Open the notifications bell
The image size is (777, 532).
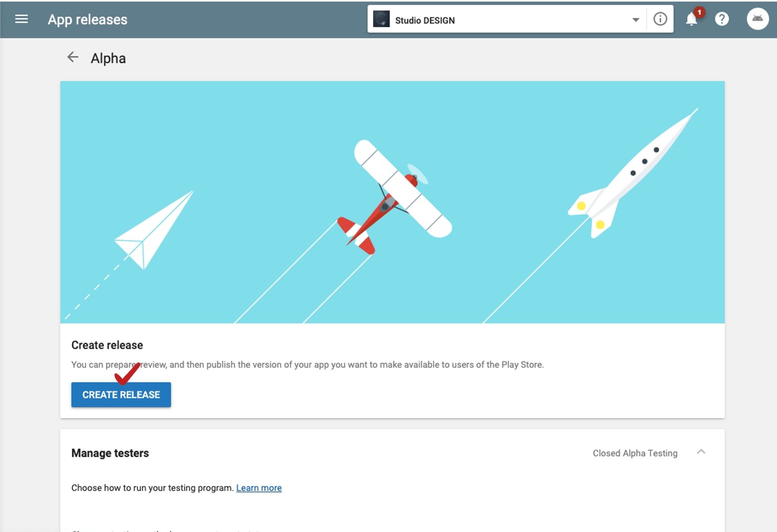pyautogui.click(x=691, y=19)
